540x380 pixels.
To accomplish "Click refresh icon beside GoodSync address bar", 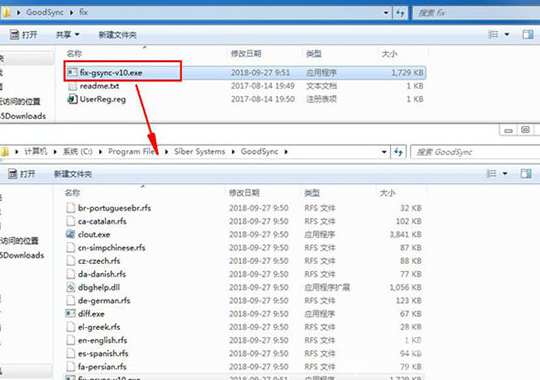I will [398, 152].
